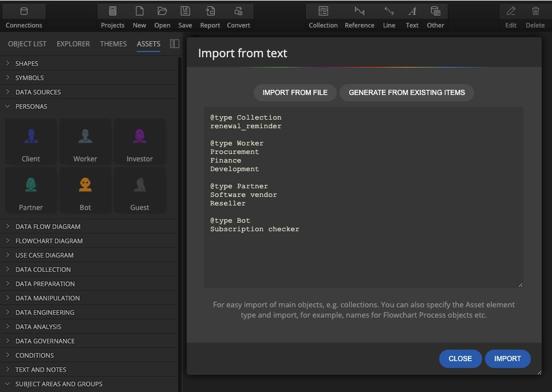
Task: Click inside the import text area
Action: (x=363, y=197)
